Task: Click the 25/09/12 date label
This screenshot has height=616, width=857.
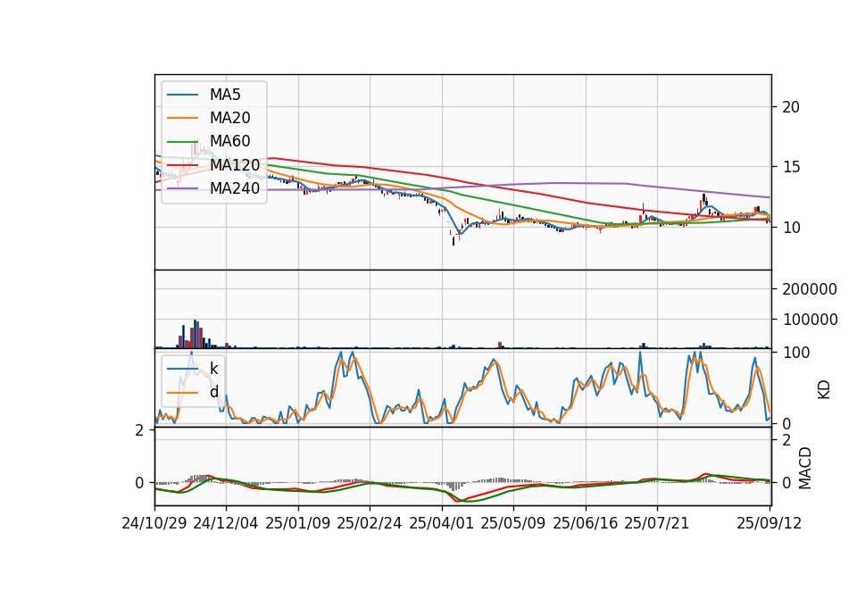Action: (x=770, y=523)
